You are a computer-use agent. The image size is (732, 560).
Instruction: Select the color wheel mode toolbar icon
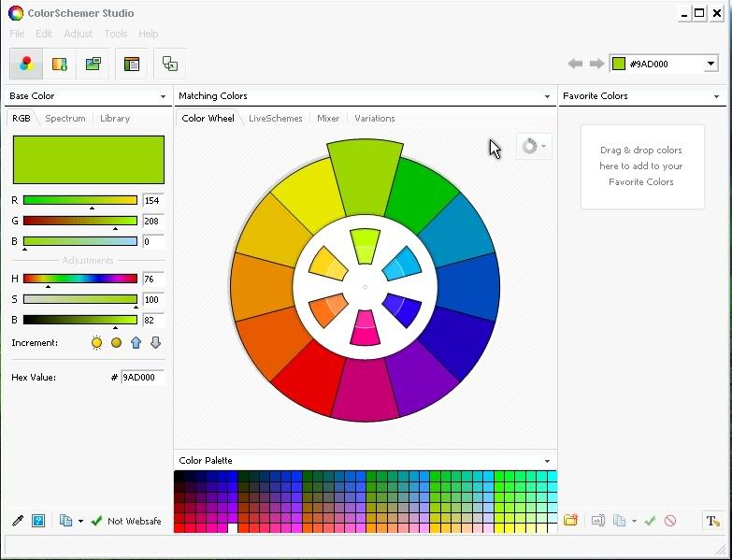[x=26, y=64]
